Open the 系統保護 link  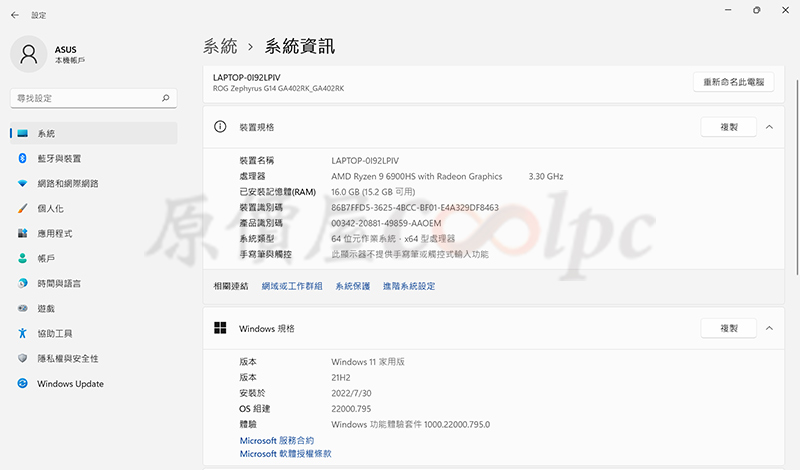(x=353, y=286)
